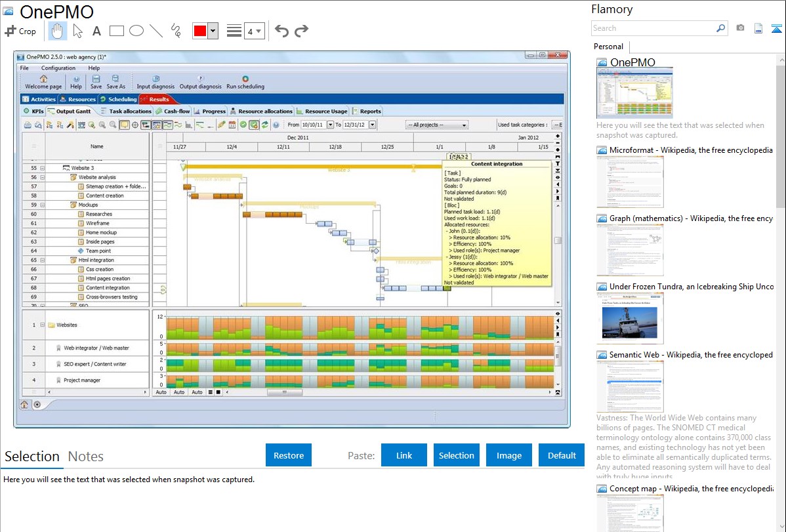
Task: Open the Graph (mathematics) snapshot title
Action: point(692,218)
